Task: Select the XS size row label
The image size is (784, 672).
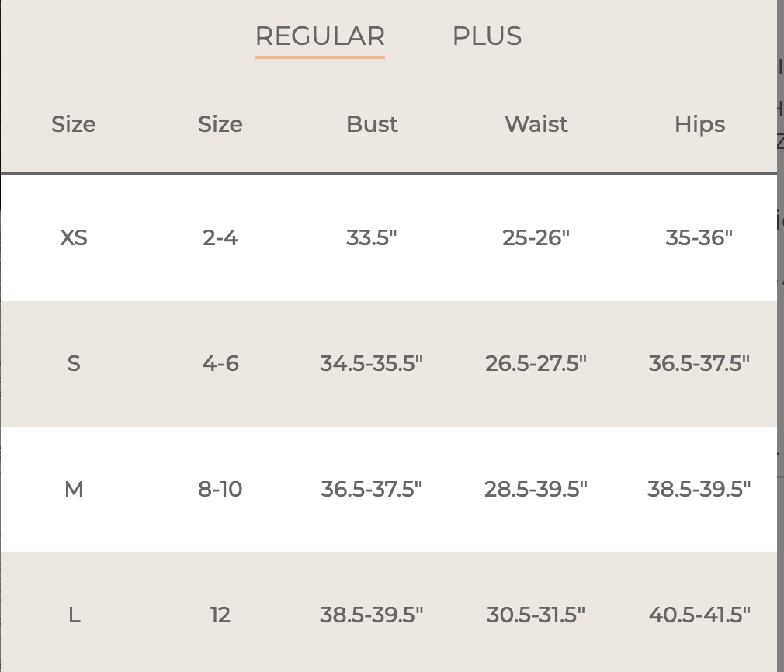Action: 74,238
